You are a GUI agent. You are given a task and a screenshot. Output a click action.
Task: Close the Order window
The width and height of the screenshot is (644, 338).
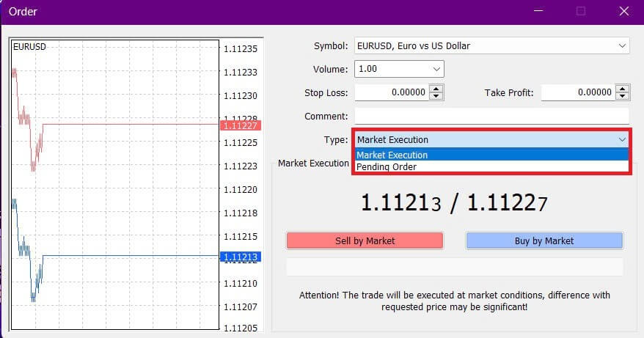(623, 12)
